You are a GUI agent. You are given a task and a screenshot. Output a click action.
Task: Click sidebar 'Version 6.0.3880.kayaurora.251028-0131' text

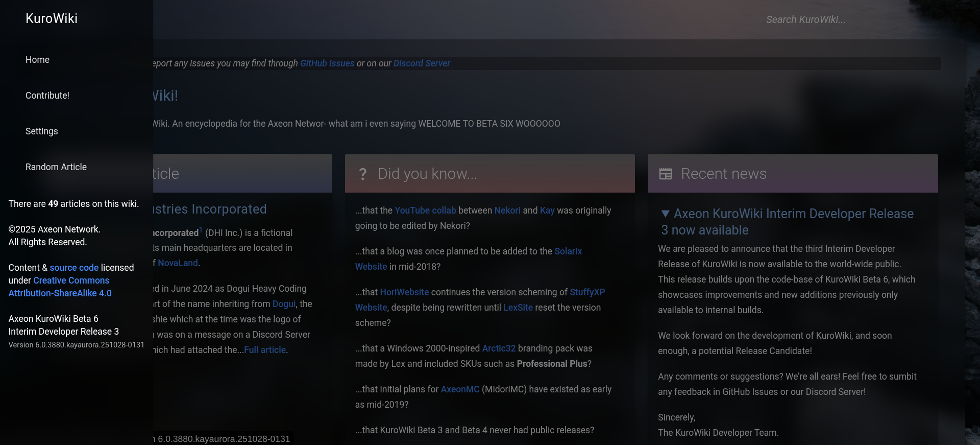76,345
